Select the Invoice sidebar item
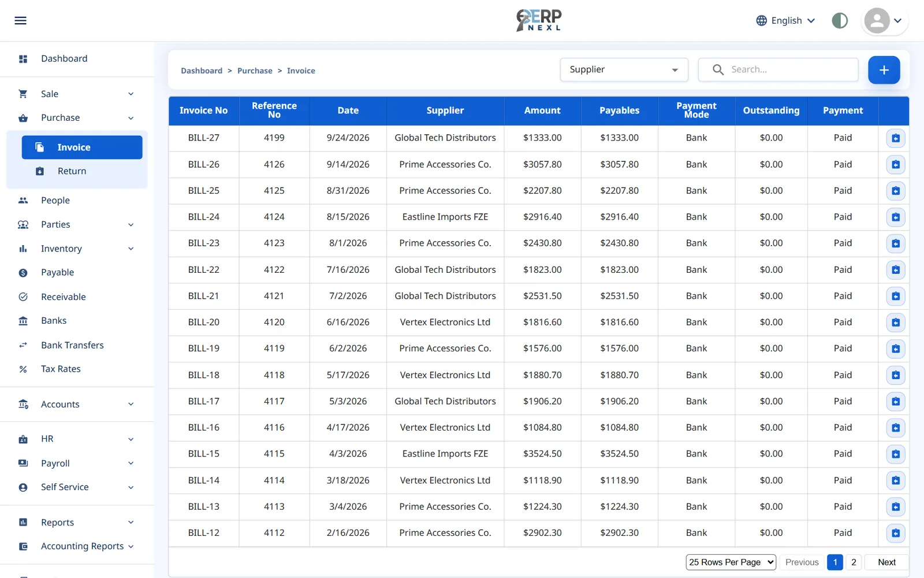 (x=82, y=147)
